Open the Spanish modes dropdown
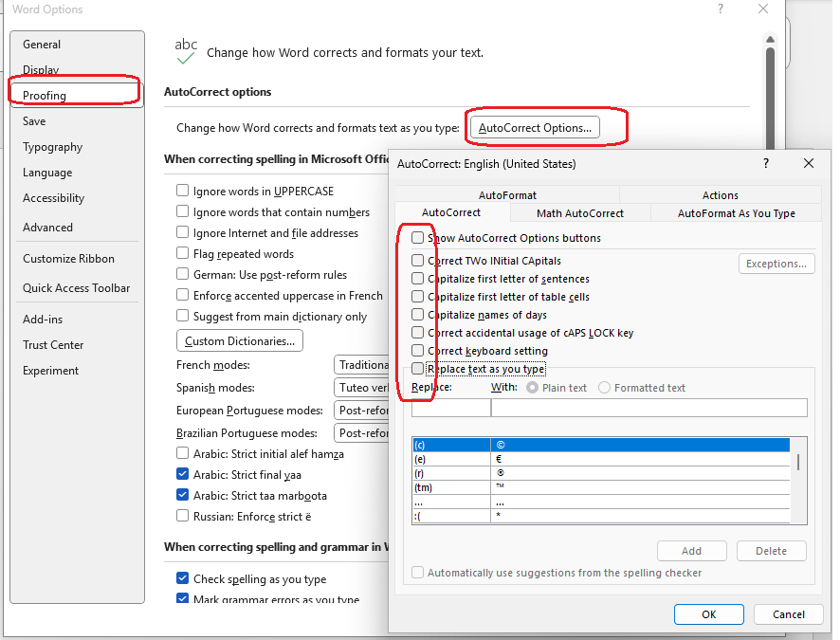840x640 pixels. (362, 387)
